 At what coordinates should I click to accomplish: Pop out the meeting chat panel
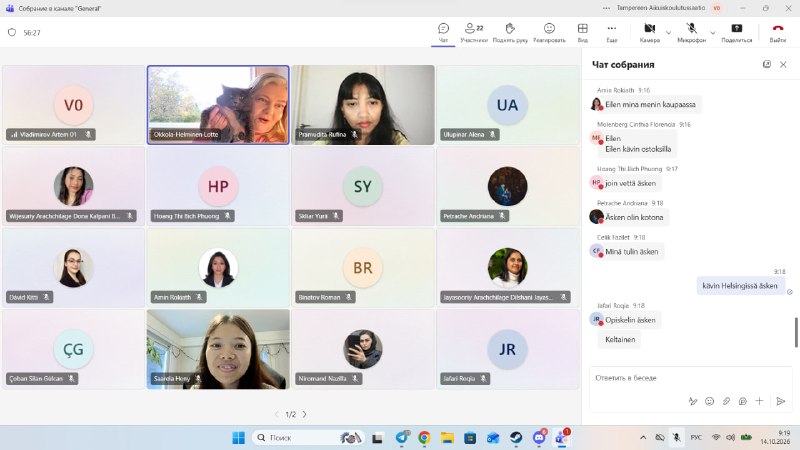(x=766, y=64)
